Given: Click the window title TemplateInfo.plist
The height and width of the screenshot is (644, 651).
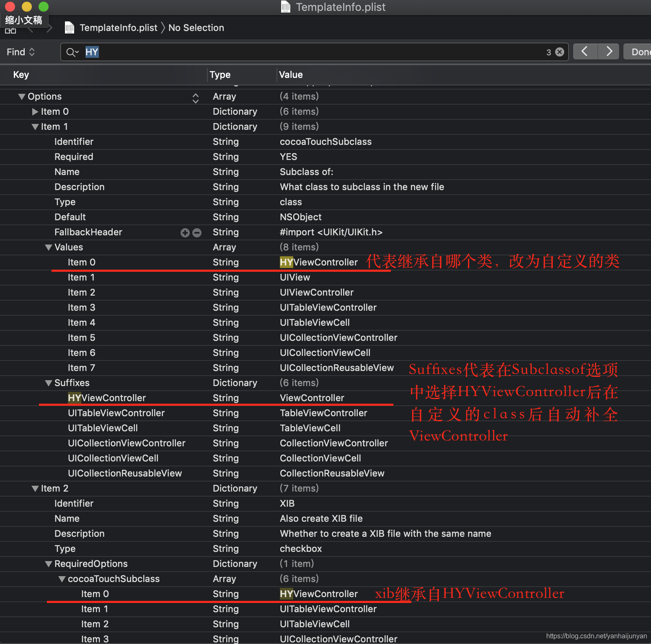Looking at the screenshot, I should 341,7.
